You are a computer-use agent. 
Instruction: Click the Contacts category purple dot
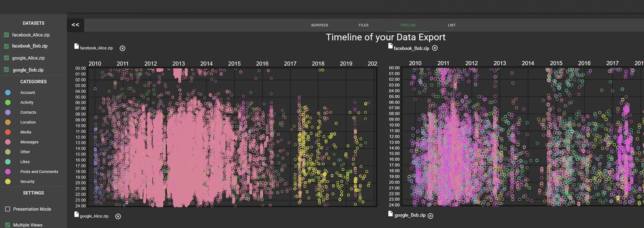click(x=8, y=112)
